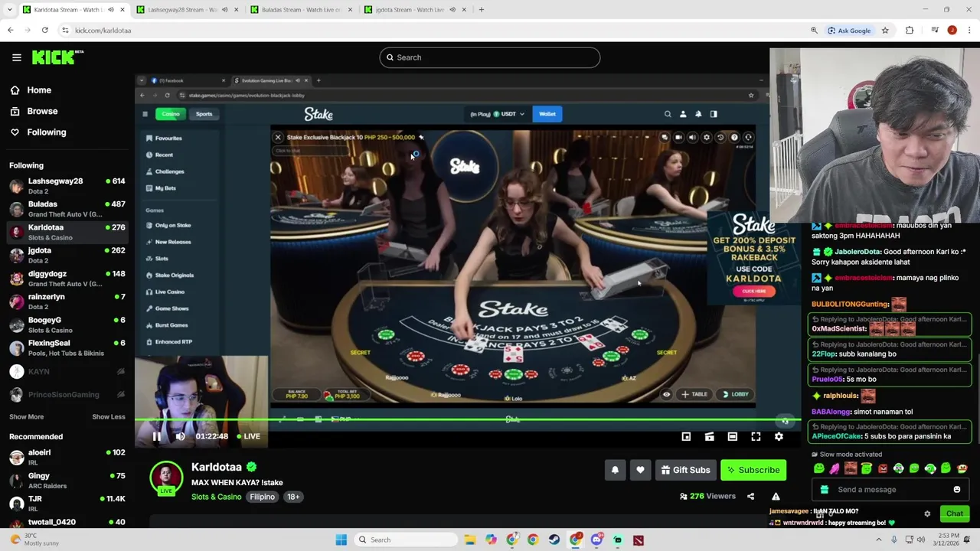Pause the live stream

pos(156,436)
